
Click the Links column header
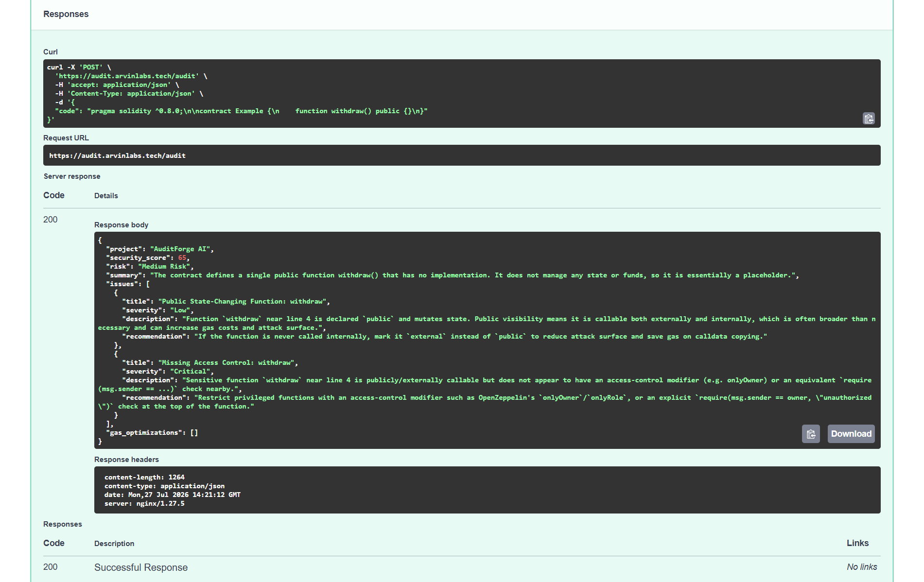[857, 543]
